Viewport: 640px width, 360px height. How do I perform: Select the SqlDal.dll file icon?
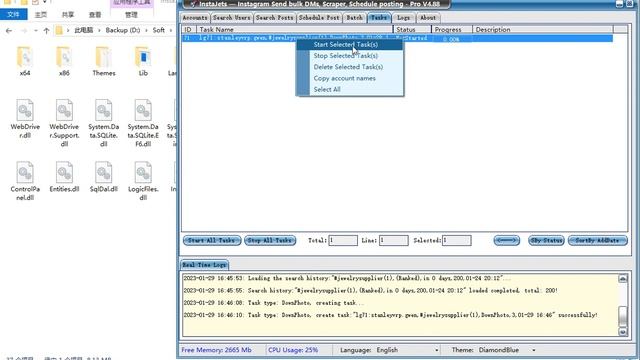click(104, 173)
